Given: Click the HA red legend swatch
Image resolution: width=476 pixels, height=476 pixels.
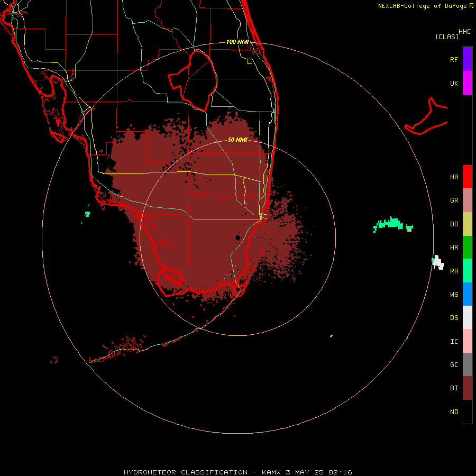Looking at the screenshot, I should pos(467,177).
